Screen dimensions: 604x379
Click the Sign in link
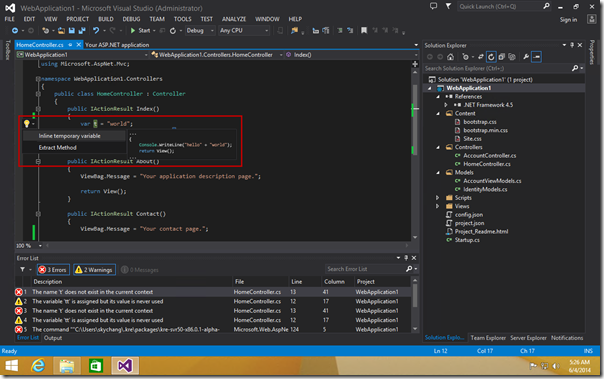[568, 20]
